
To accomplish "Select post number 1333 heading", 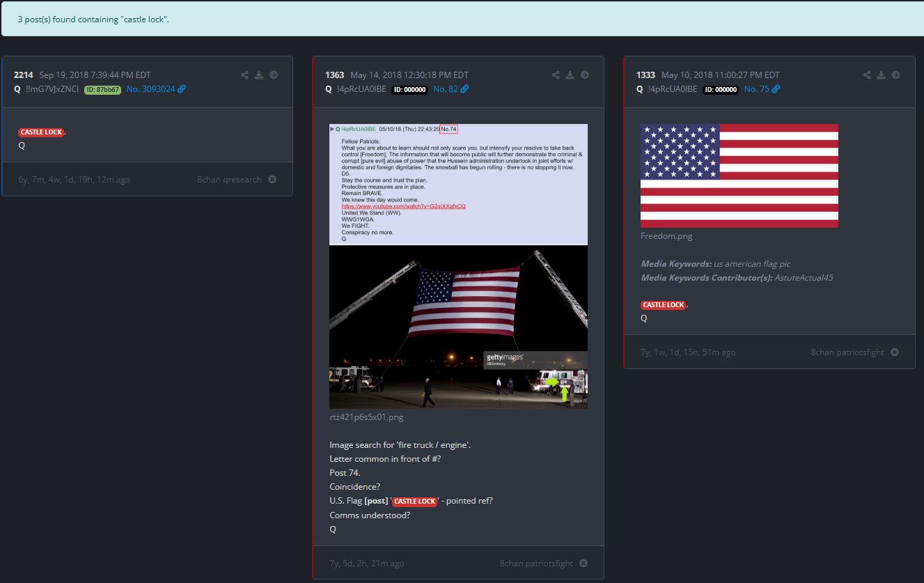I will (646, 75).
